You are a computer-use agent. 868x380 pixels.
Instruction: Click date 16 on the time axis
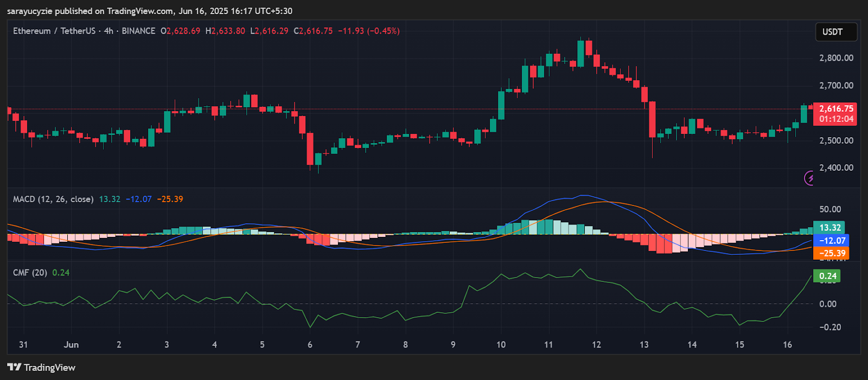click(787, 345)
